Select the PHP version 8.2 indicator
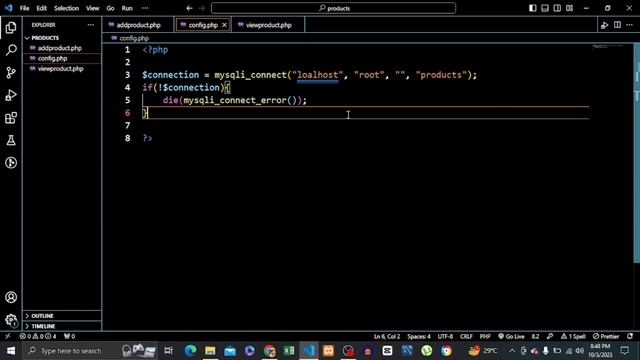 pos(536,336)
